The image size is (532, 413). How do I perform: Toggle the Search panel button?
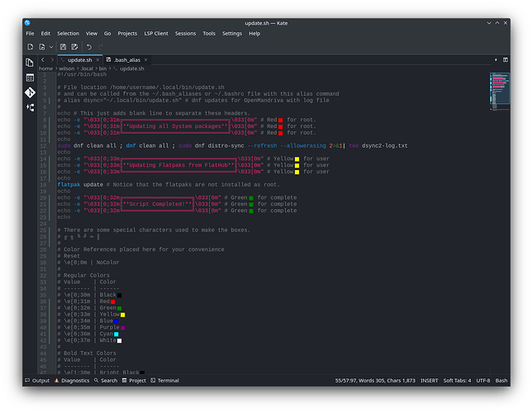pyautogui.click(x=106, y=381)
